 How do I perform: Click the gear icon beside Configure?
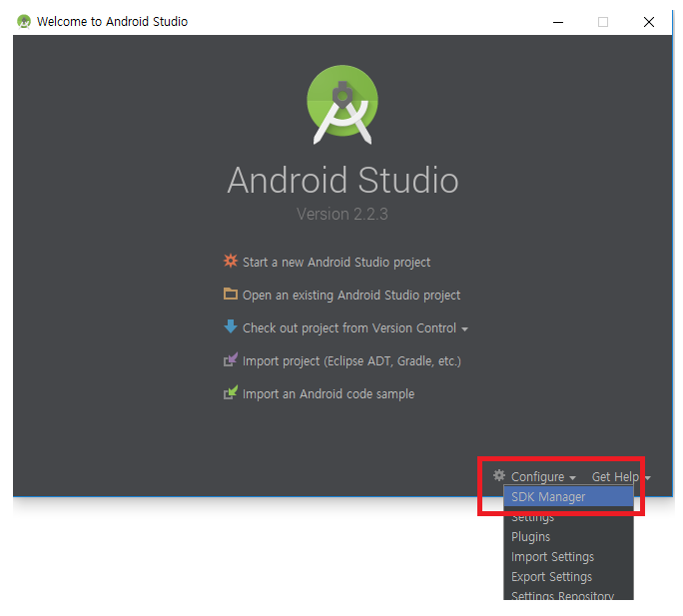[498, 475]
